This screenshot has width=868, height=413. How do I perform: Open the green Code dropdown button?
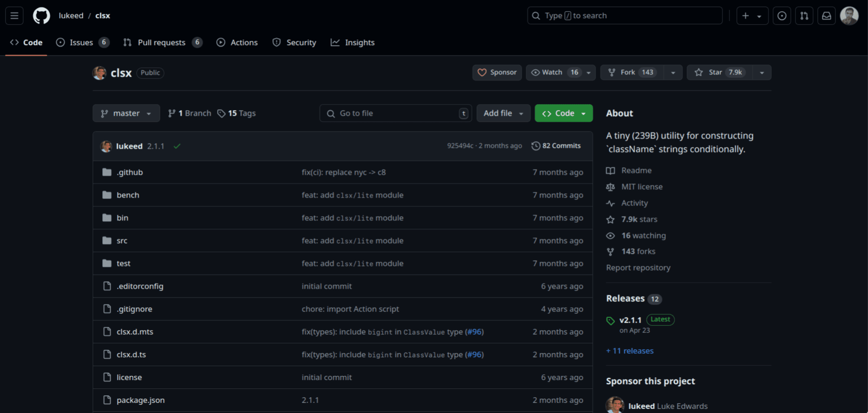[x=564, y=113]
